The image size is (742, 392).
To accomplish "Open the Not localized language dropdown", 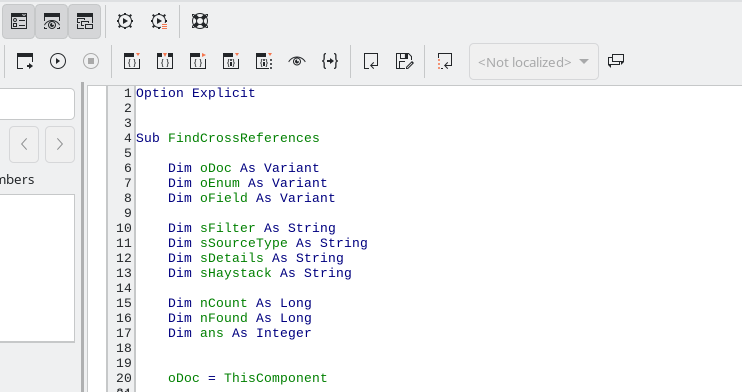I will pos(534,62).
